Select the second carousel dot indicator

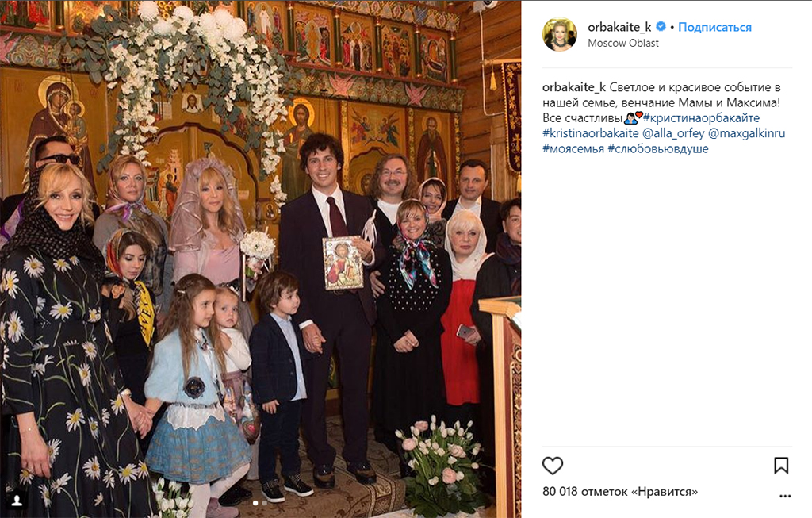pos(265,502)
